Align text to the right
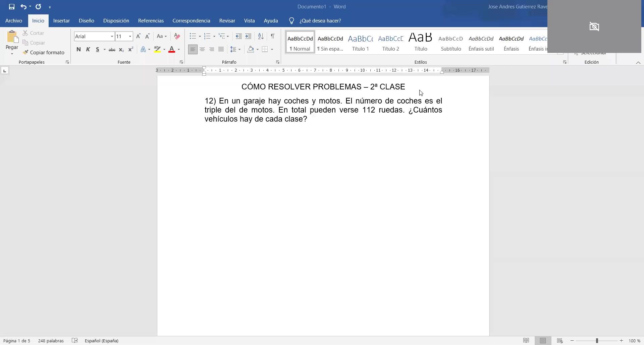Viewport: 644px width, 345px height. pyautogui.click(x=212, y=50)
